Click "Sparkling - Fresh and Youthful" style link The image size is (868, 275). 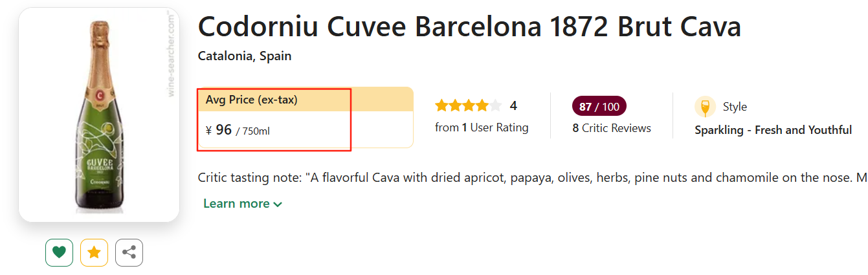pyautogui.click(x=773, y=130)
